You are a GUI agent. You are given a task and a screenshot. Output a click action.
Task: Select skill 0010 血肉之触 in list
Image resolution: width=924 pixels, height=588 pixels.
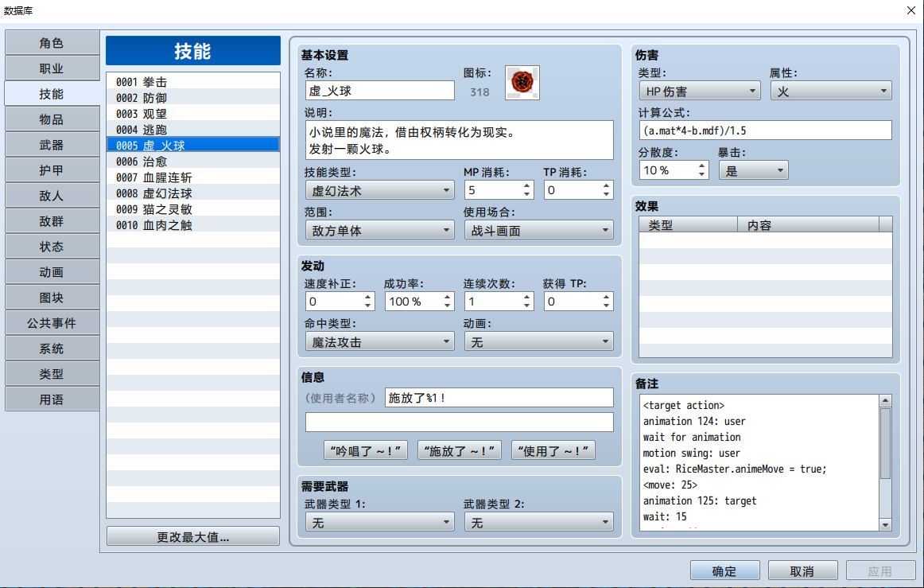click(x=193, y=225)
